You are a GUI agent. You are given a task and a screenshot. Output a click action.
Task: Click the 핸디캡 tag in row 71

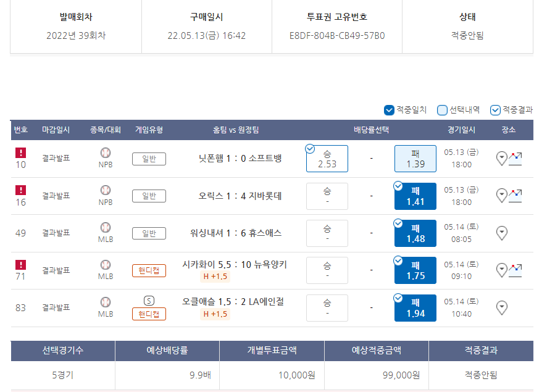click(149, 271)
